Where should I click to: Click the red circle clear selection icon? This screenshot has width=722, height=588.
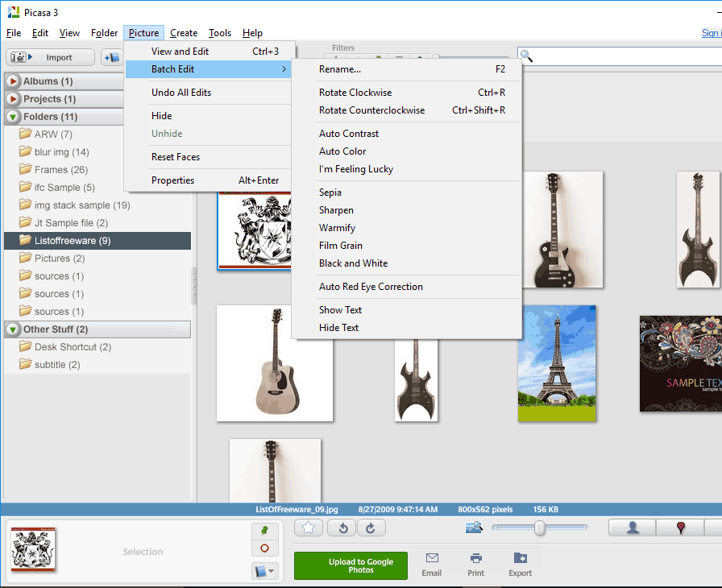tap(264, 548)
